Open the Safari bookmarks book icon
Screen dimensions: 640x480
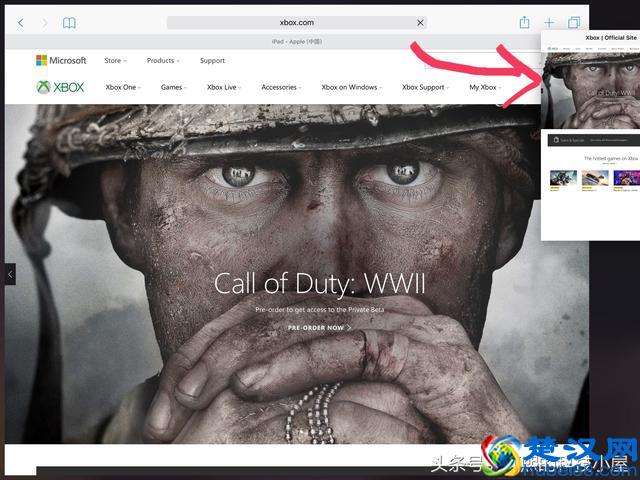(x=69, y=22)
